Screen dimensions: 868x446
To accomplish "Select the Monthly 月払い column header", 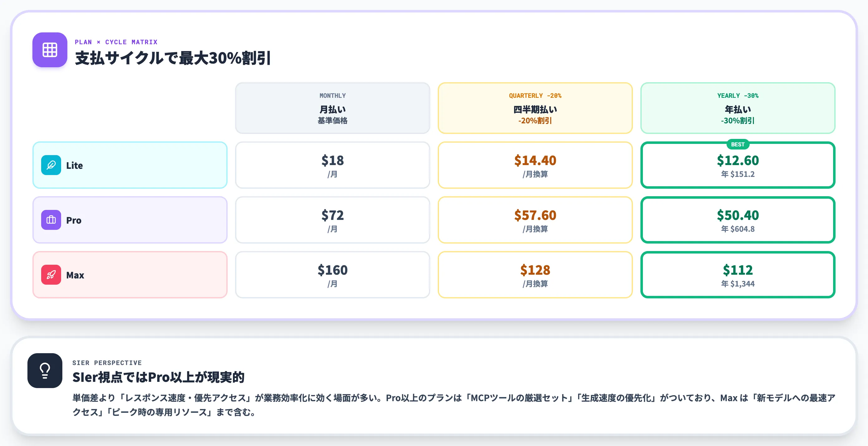I will [333, 108].
